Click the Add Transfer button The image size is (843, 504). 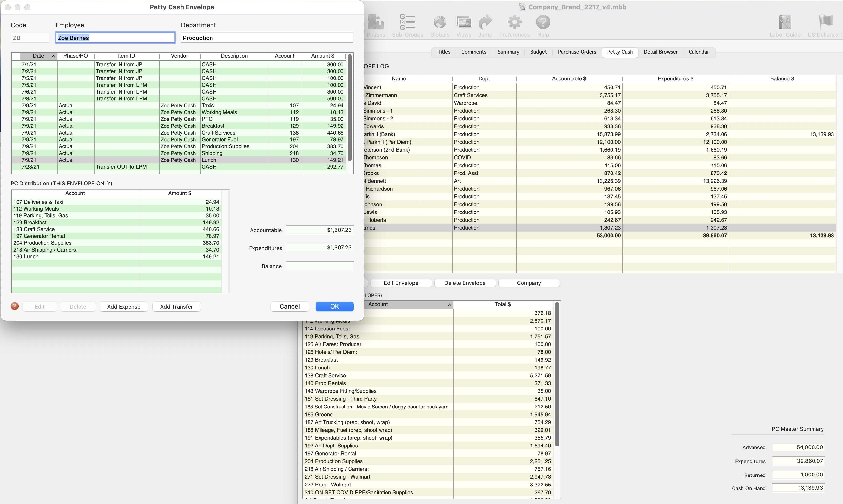click(x=176, y=307)
